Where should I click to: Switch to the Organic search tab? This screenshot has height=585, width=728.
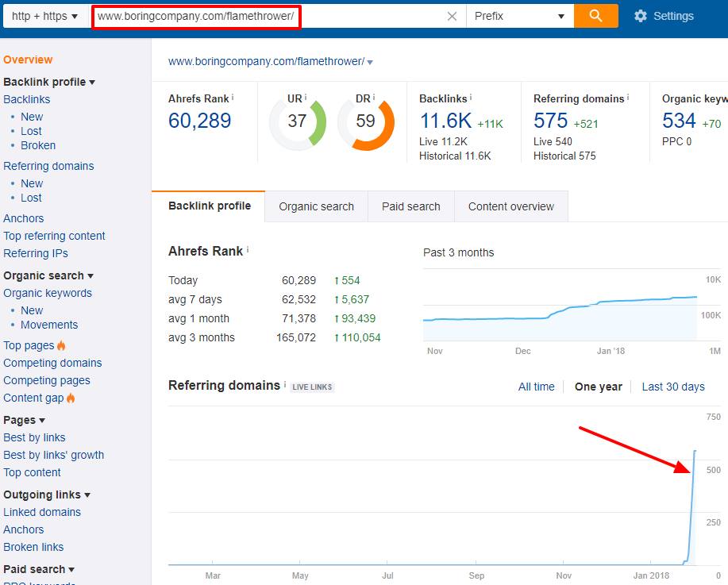coord(316,206)
